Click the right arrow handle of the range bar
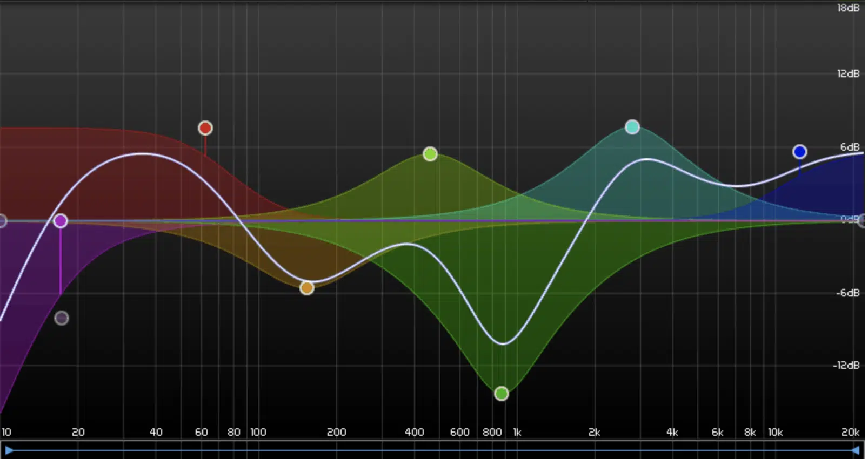Screen dimensions: 868x459 coord(856,450)
